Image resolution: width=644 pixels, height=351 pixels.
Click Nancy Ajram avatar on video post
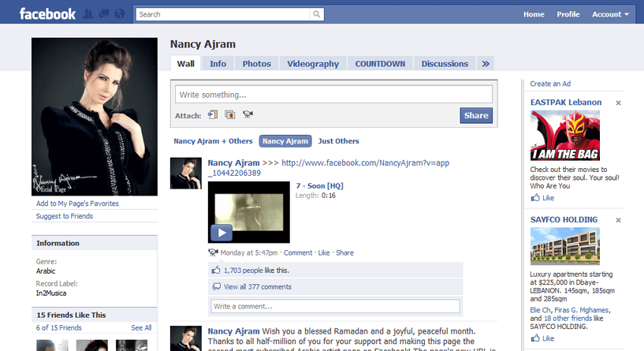[x=186, y=173]
